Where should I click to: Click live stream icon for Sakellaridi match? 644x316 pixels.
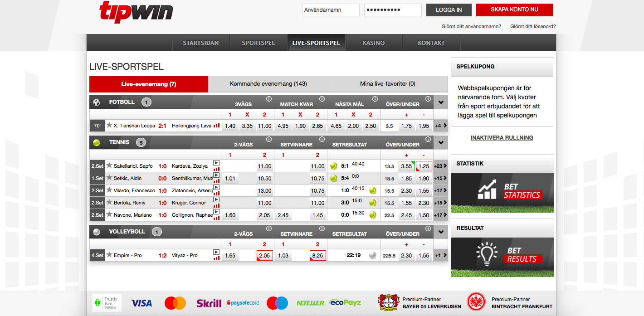(x=216, y=163)
